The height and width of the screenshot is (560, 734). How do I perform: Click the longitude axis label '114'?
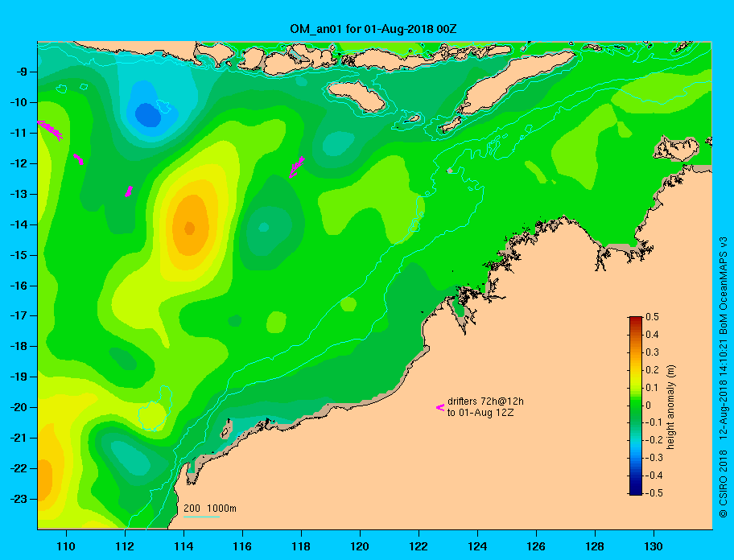(183, 546)
